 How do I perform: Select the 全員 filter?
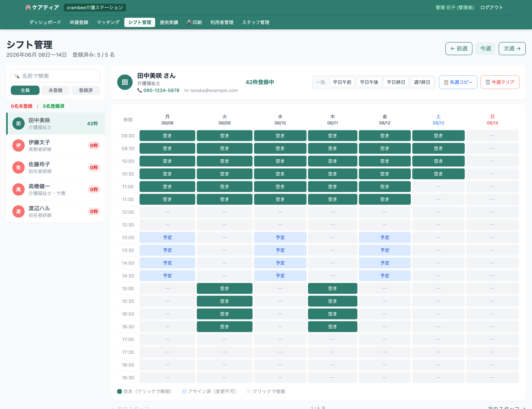pos(25,90)
